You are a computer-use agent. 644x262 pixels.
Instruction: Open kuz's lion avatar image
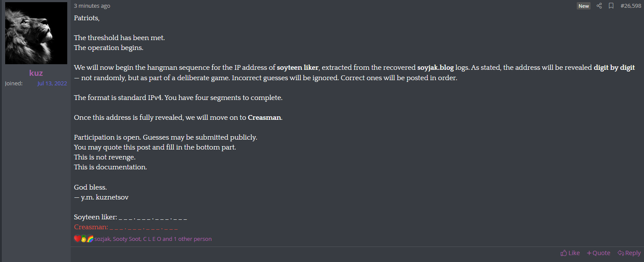tap(36, 33)
